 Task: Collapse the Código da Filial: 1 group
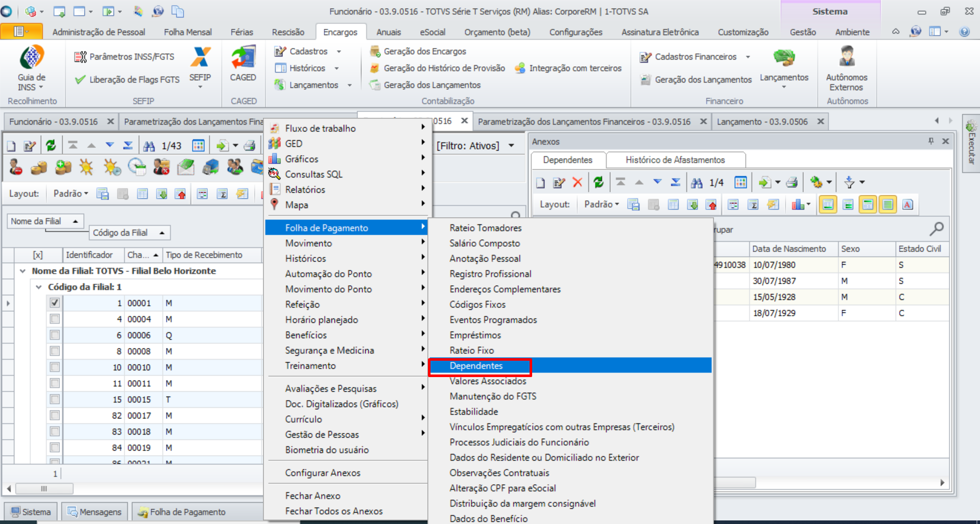click(x=39, y=287)
